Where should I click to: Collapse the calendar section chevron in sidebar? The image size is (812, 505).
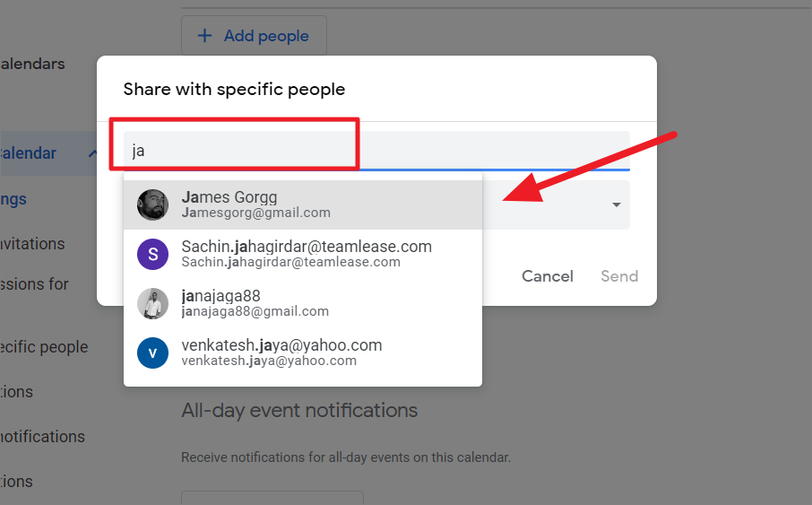click(92, 153)
